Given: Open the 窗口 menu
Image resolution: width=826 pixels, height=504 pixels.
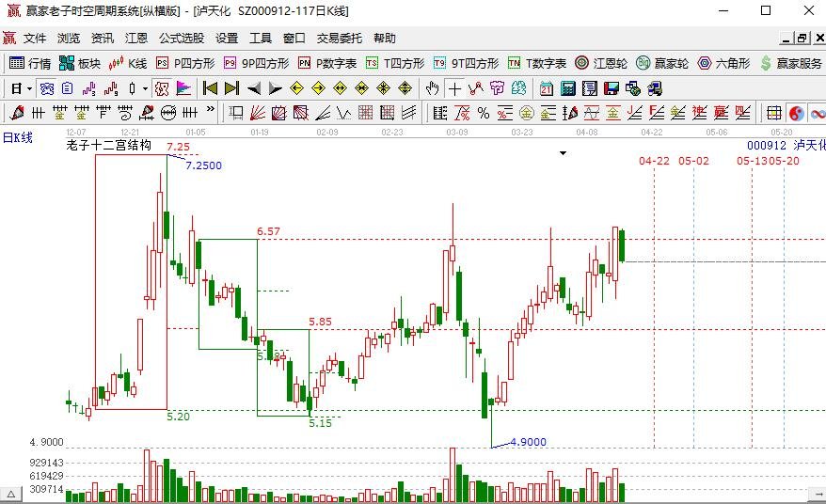Looking at the screenshot, I should (x=294, y=39).
